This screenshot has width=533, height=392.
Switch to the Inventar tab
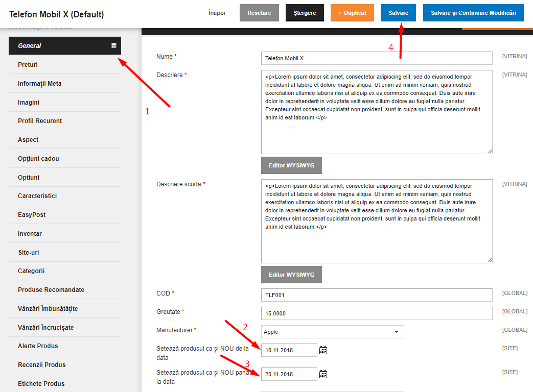click(64, 233)
